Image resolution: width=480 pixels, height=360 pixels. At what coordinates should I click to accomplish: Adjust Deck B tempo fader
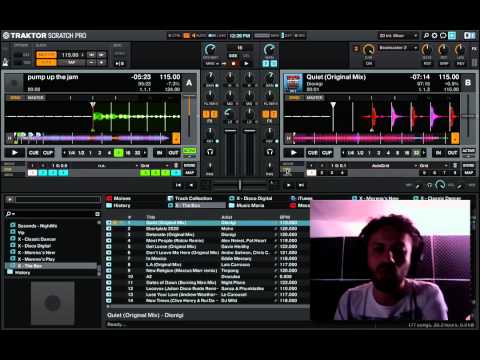pyautogui.click(x=468, y=116)
